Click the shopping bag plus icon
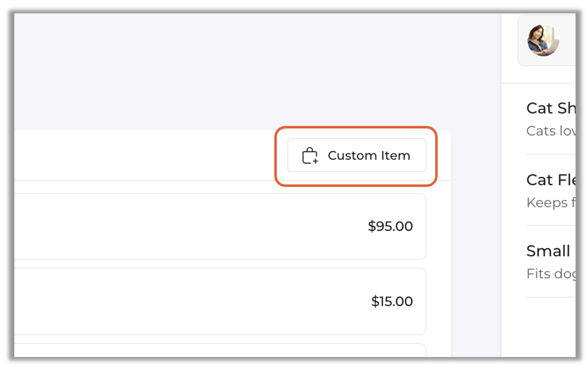Screen dimensions: 588x368 [x=310, y=156]
